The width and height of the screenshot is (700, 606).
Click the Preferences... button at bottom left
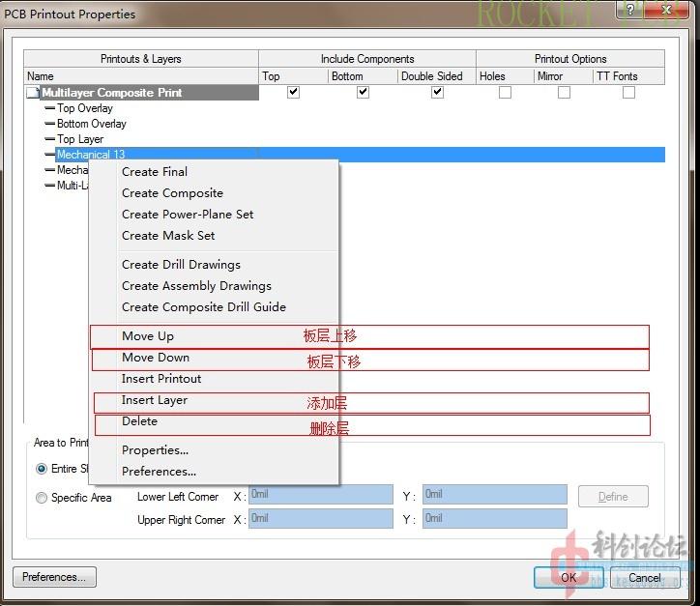(x=54, y=577)
